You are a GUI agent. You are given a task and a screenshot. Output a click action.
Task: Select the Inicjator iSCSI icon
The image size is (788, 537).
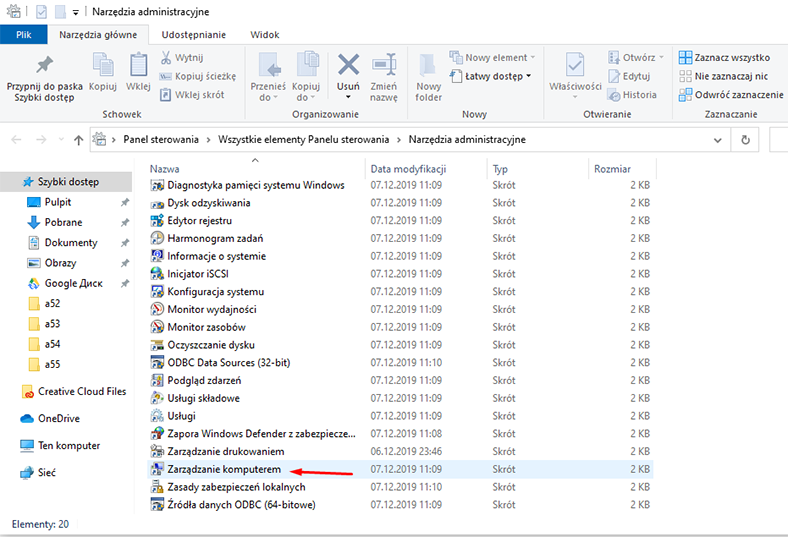[x=157, y=274]
